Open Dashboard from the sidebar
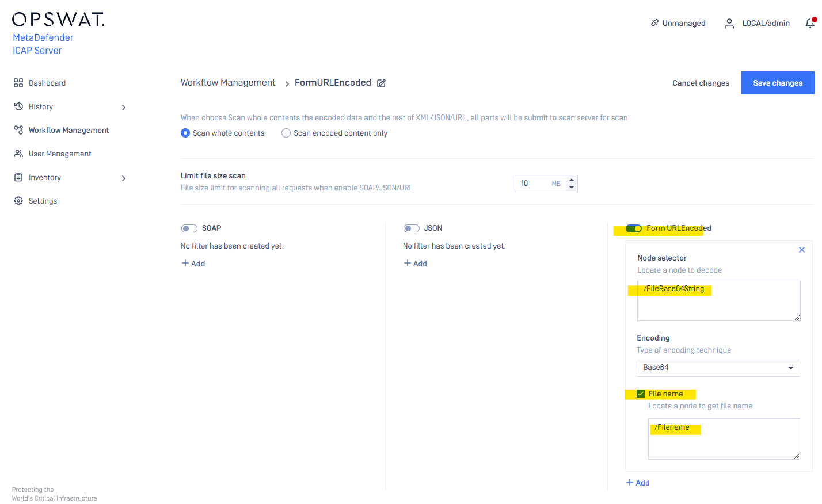This screenshot has height=504, width=822. tap(47, 83)
